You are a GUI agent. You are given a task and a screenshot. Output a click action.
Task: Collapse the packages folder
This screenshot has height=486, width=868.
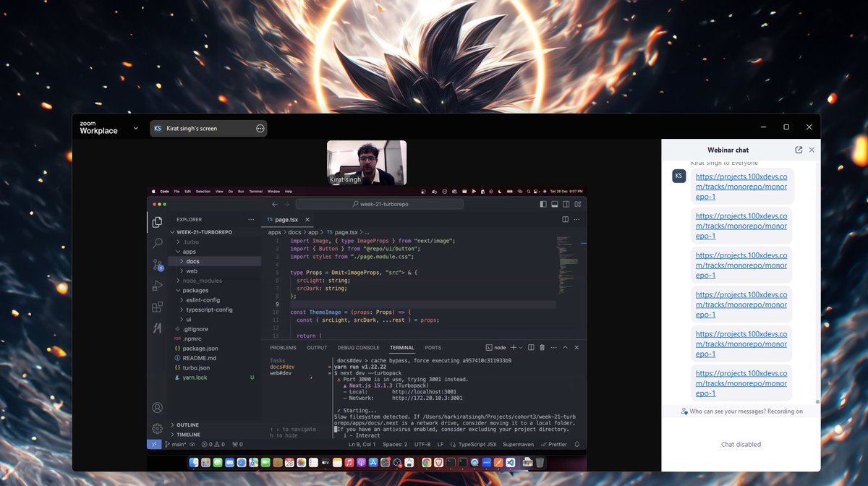(x=177, y=290)
